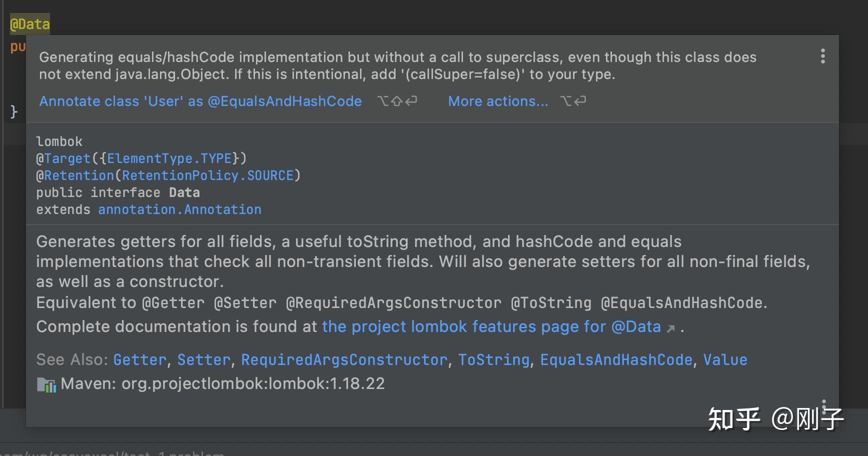Image resolution: width=868 pixels, height=456 pixels.
Task: Click the @Retention annotation link
Action: tap(75, 175)
